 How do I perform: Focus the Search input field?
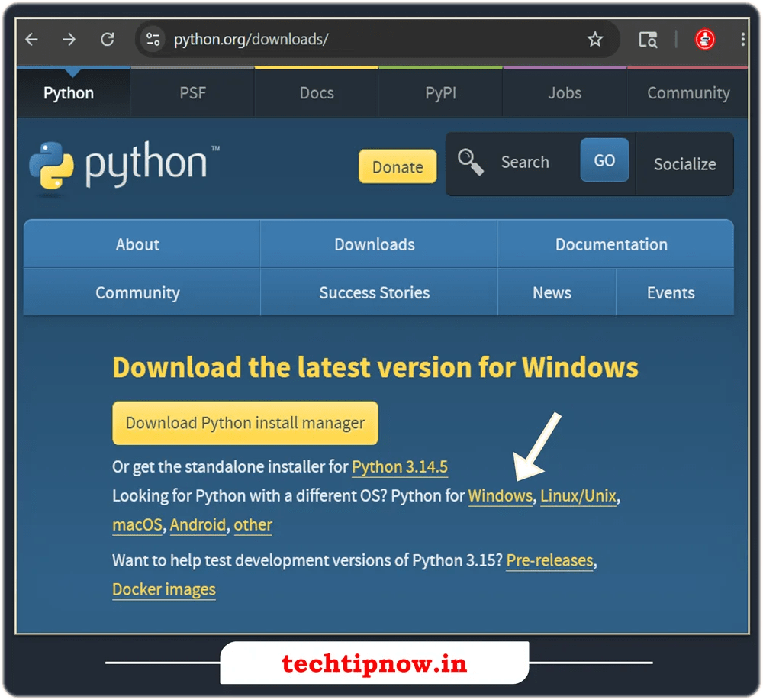click(x=525, y=162)
